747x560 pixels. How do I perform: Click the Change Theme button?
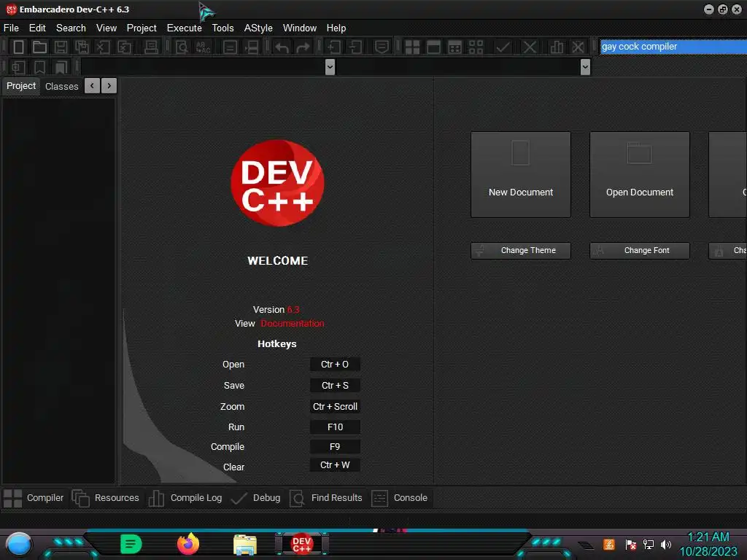click(521, 251)
